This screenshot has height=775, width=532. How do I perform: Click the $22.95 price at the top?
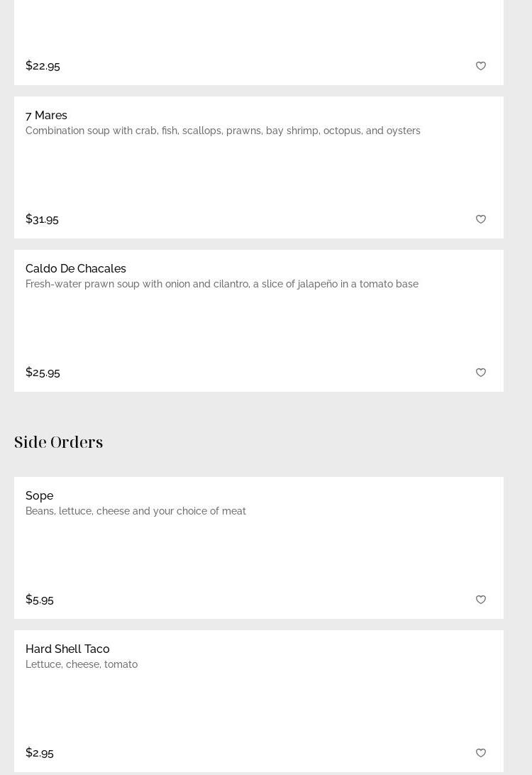[43, 65]
